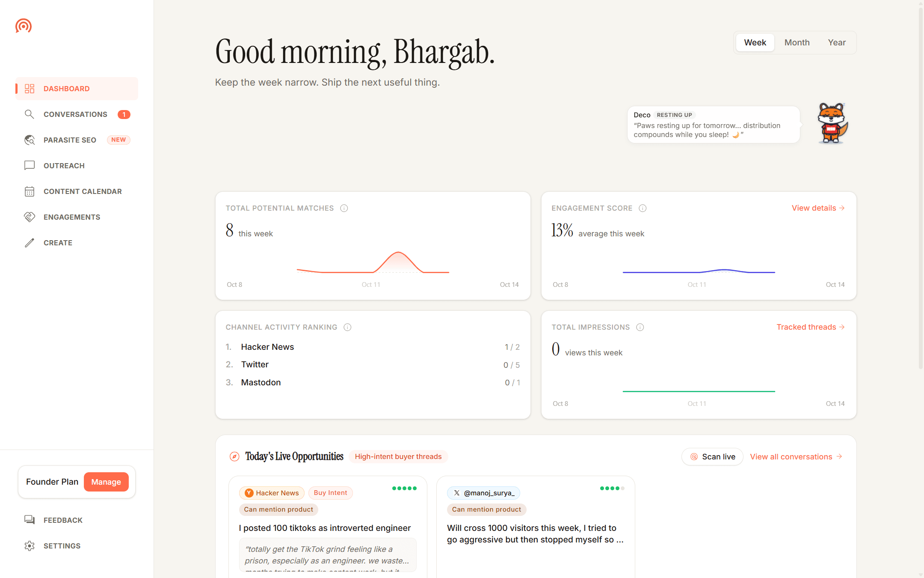This screenshot has width=924, height=578.
Task: Click High-intent buyer threads pill
Action: coord(398,456)
